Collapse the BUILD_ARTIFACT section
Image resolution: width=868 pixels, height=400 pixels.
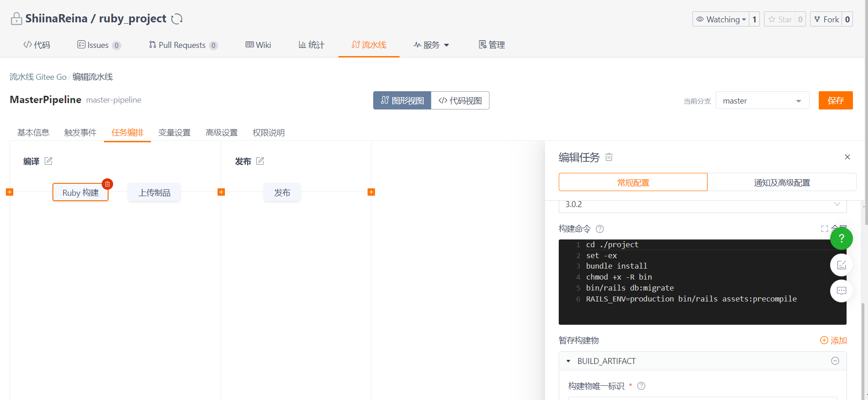coord(568,361)
